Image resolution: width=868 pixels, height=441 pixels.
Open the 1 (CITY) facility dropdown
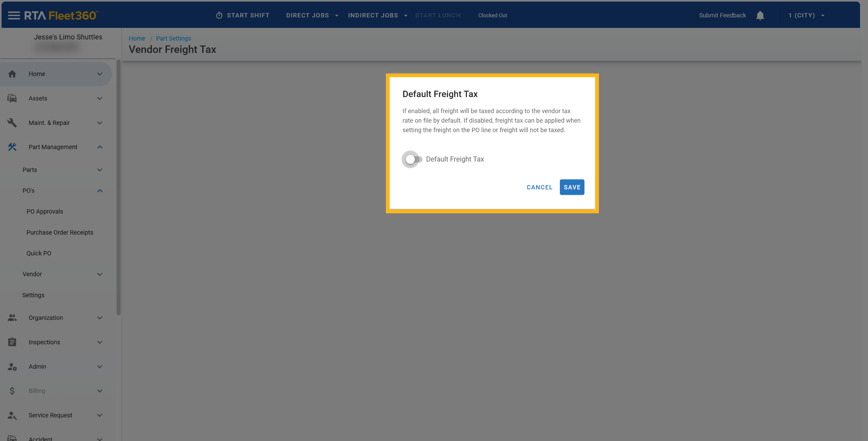(x=806, y=15)
